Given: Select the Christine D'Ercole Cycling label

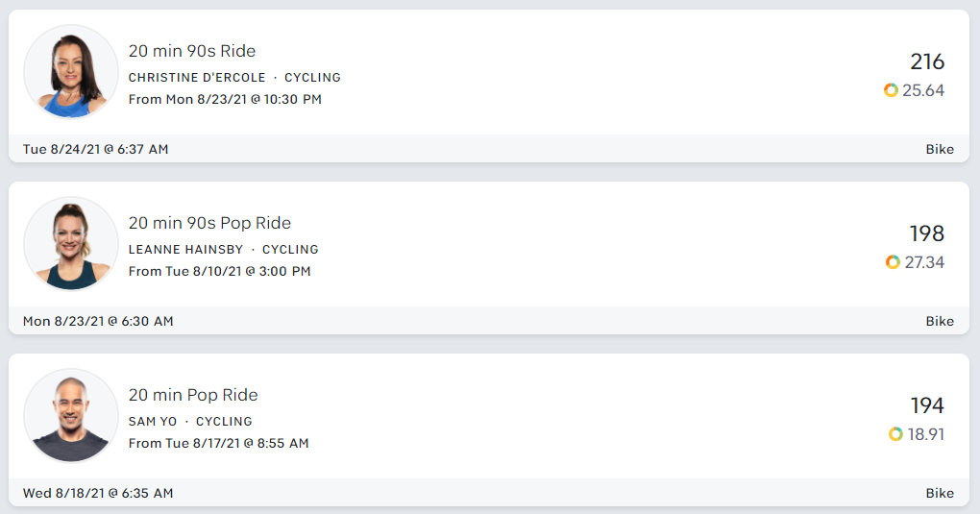Looking at the screenshot, I should point(234,78).
